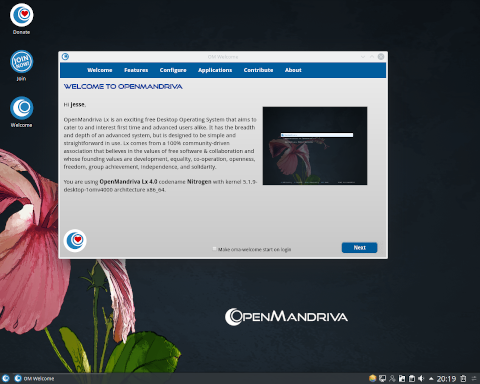The height and width of the screenshot is (384, 480).
Task: Click the 'OpenMandriva Lx 4.0' version text
Action: tap(128, 182)
